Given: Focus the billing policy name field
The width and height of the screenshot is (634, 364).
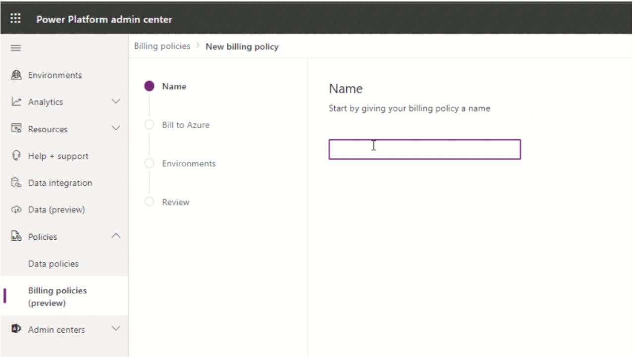Looking at the screenshot, I should (x=424, y=149).
